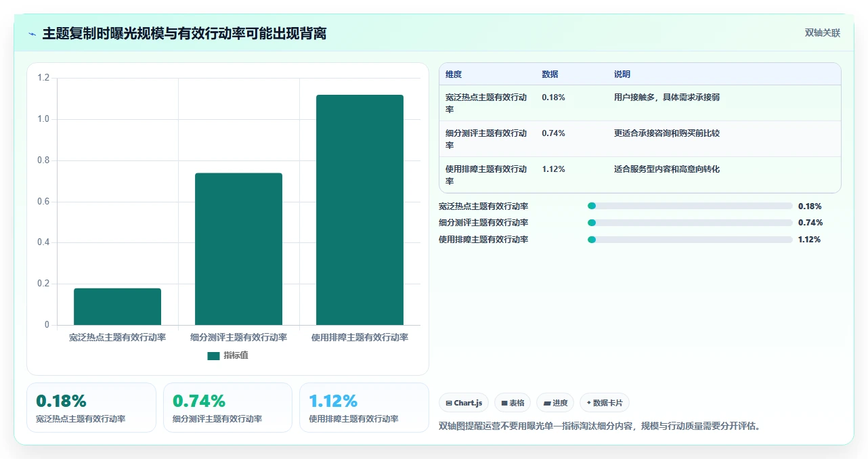Click the 双轴关联 label in header
Image resolution: width=868 pixels, height=459 pixels.
coord(823,32)
